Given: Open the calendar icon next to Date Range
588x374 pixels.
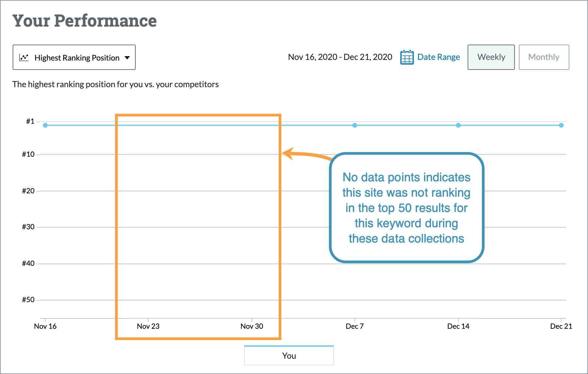Looking at the screenshot, I should (406, 57).
